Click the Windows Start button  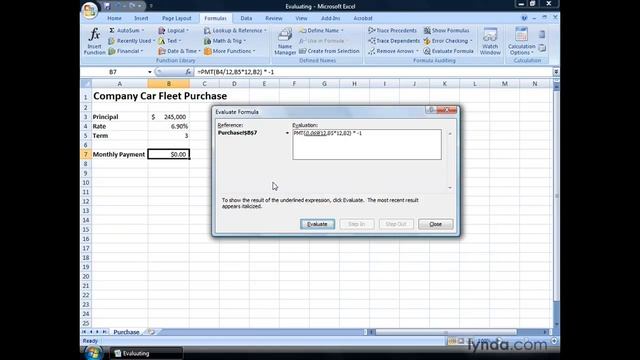[93, 353]
